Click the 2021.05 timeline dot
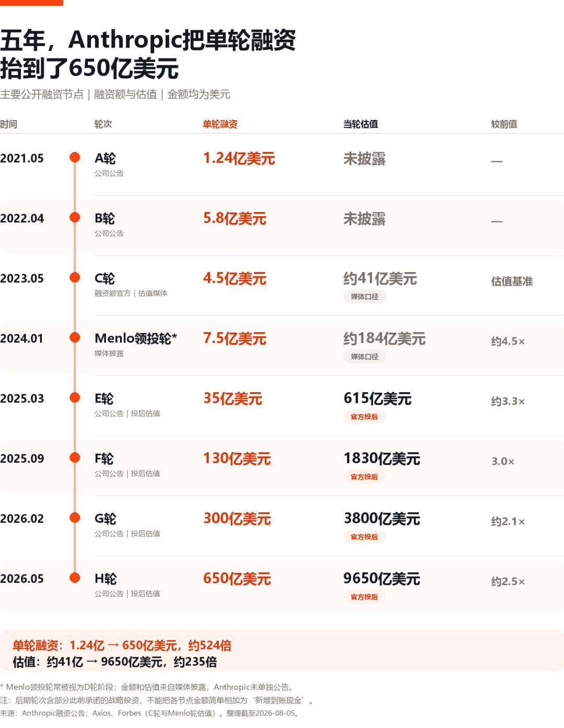The height and width of the screenshot is (728, 564). pyautogui.click(x=75, y=157)
